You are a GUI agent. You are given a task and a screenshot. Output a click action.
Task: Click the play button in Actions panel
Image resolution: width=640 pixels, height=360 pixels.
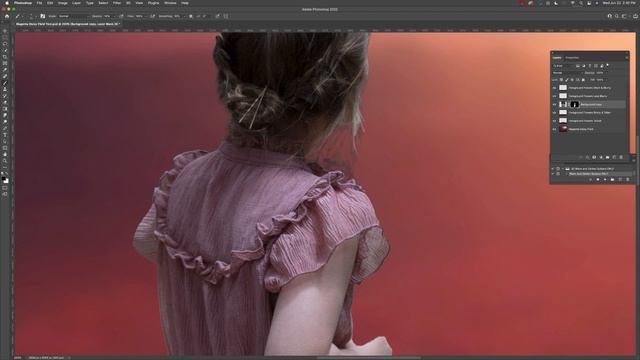pos(605,180)
